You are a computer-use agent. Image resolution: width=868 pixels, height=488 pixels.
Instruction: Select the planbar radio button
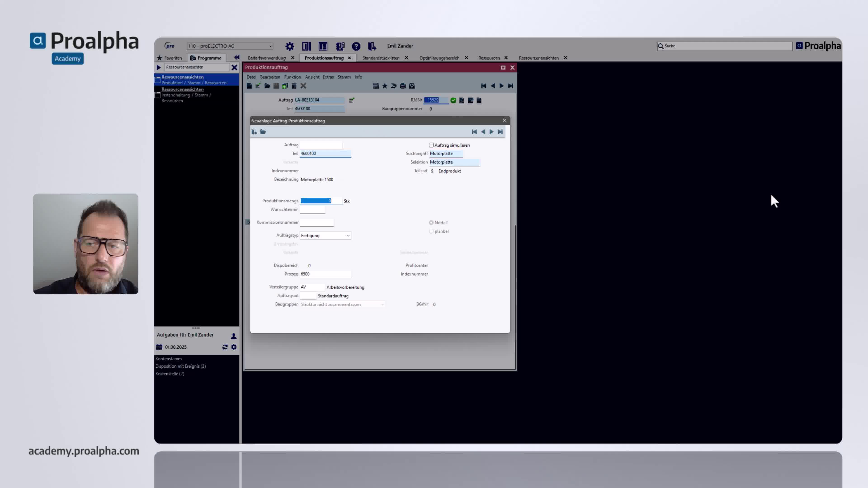[431, 231]
